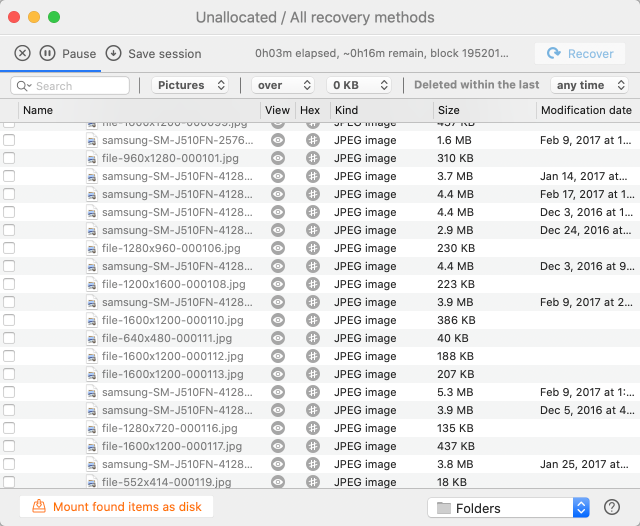Check the box for the 1.6 MB samsung file
This screenshot has height=526, width=640.
pos(9,140)
